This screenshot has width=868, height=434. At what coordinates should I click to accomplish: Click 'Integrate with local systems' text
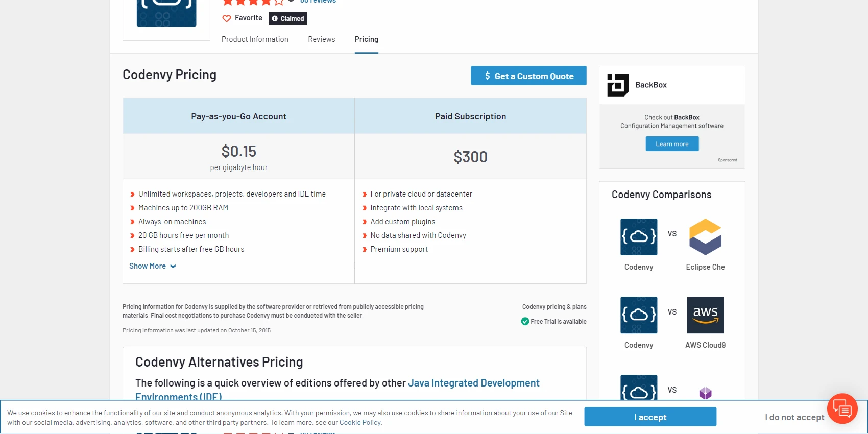pyautogui.click(x=416, y=208)
